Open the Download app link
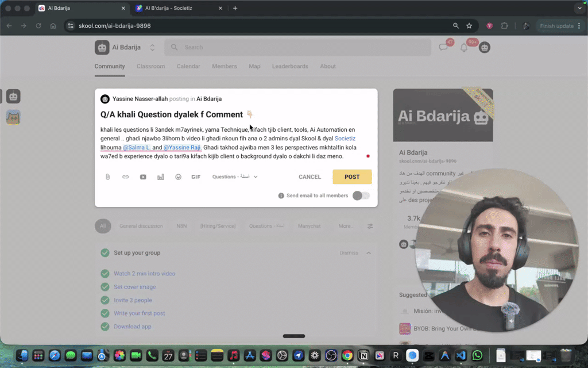 click(x=133, y=327)
